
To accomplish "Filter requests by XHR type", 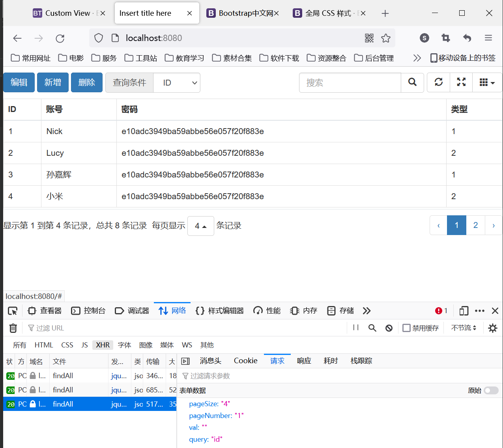I will (103, 345).
